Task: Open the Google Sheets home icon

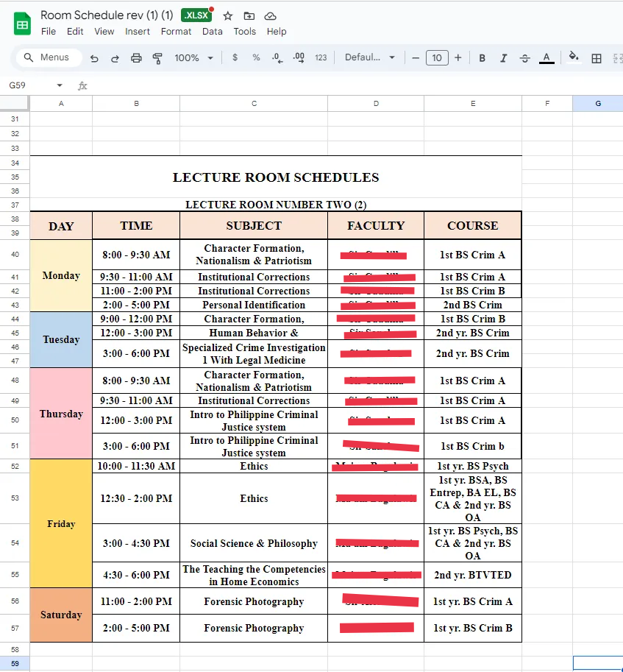Action: [22, 24]
